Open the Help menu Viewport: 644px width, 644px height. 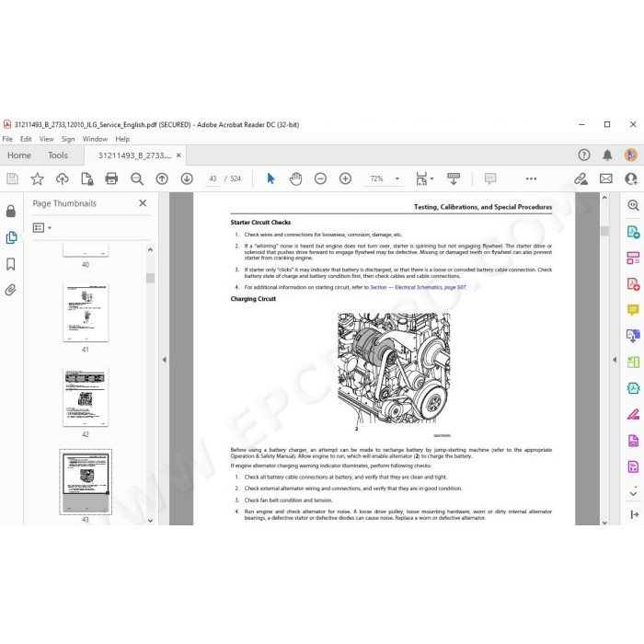point(122,139)
